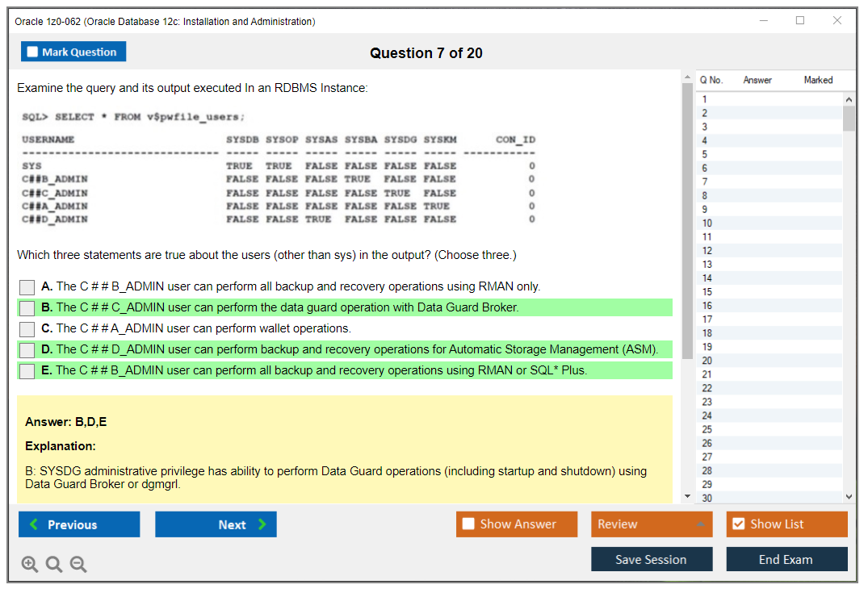The height and width of the screenshot is (593, 868).
Task: Open the Review dropdown menu
Action: tap(652, 524)
